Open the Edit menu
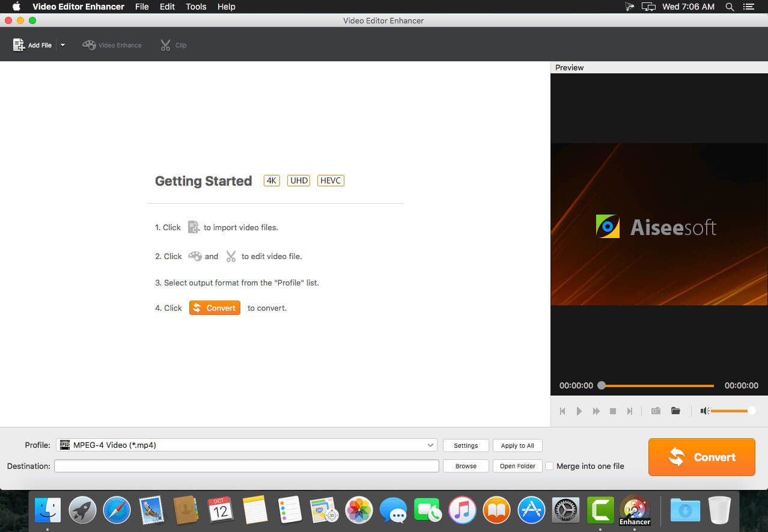 tap(167, 7)
